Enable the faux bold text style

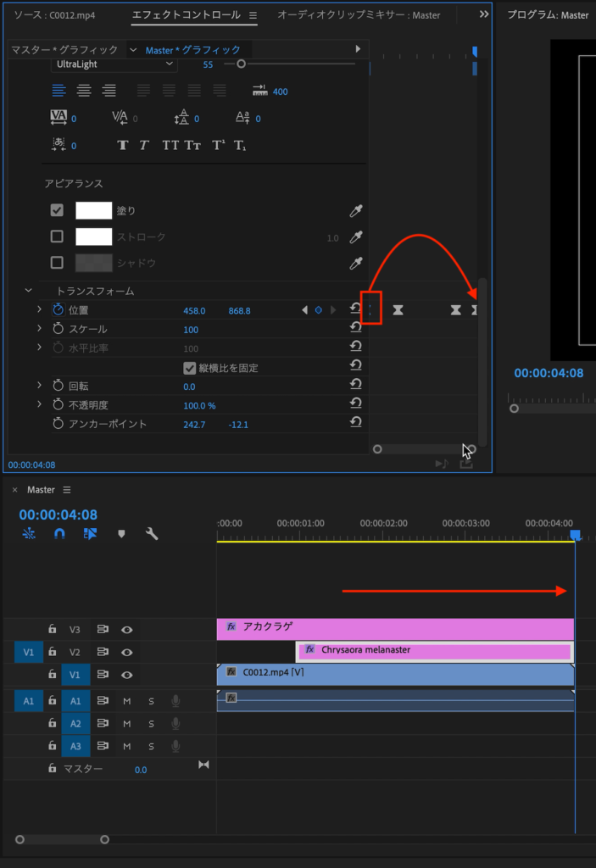click(x=123, y=145)
